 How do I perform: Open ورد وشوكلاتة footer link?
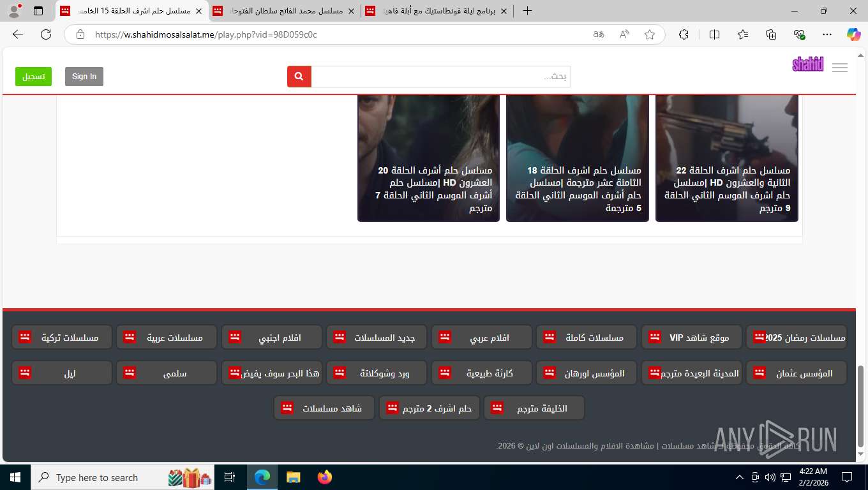377,373
